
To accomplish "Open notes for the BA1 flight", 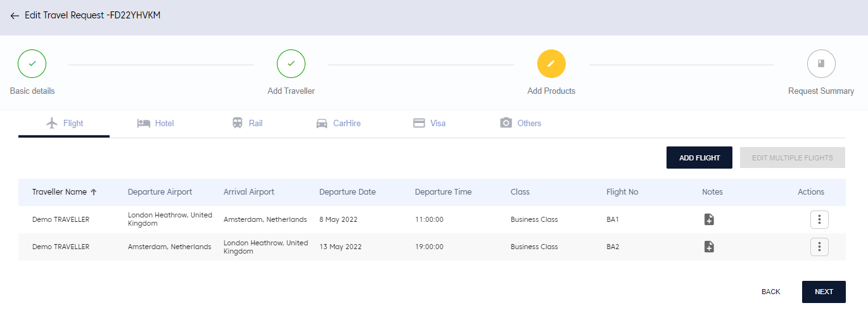I will tap(709, 219).
